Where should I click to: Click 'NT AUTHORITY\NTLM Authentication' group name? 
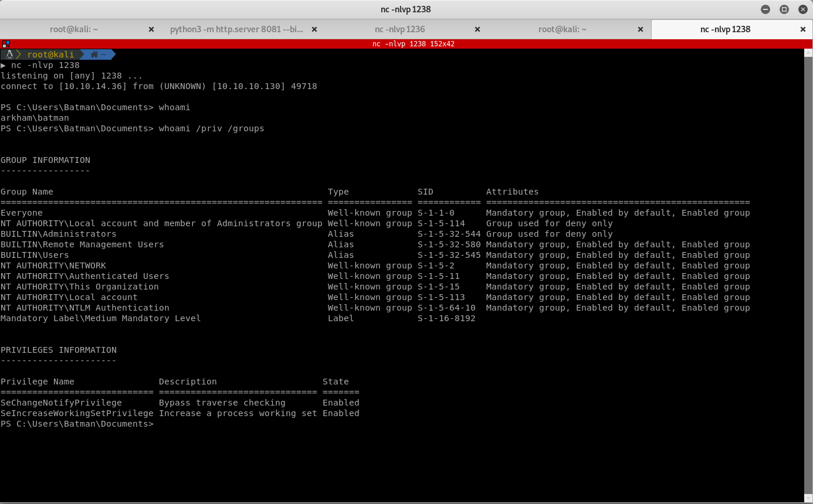point(85,308)
